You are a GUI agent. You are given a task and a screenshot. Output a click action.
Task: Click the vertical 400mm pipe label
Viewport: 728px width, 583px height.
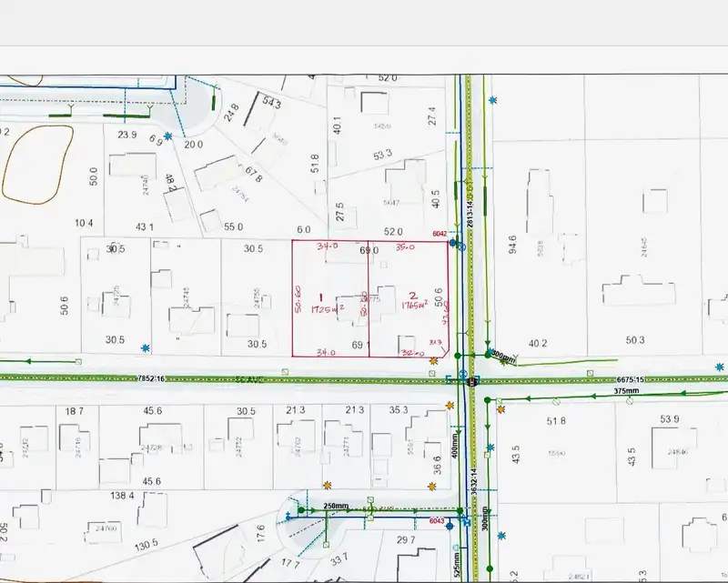454,445
